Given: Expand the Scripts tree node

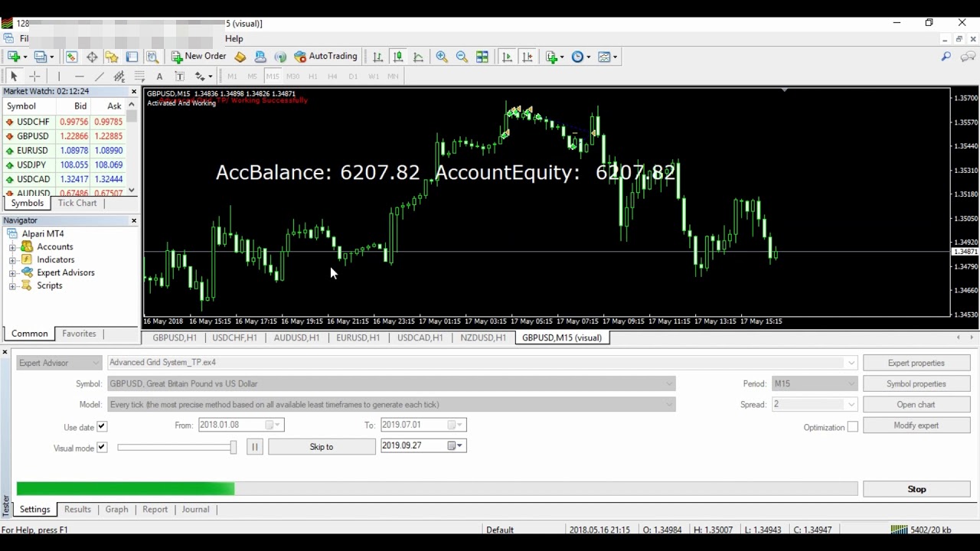Looking at the screenshot, I should click(x=12, y=286).
